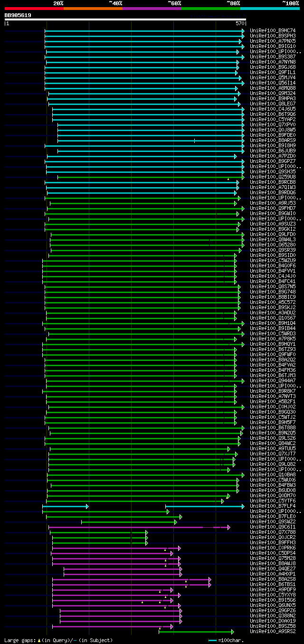This screenshot has height=644, width=304.
Task: Select hit label UniRef100_Q10BA8
Action: click(273, 475)
